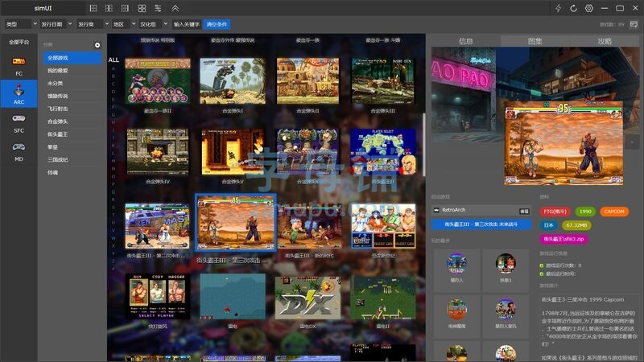
Task: Select the ARC arcade platform
Action: 19,94
